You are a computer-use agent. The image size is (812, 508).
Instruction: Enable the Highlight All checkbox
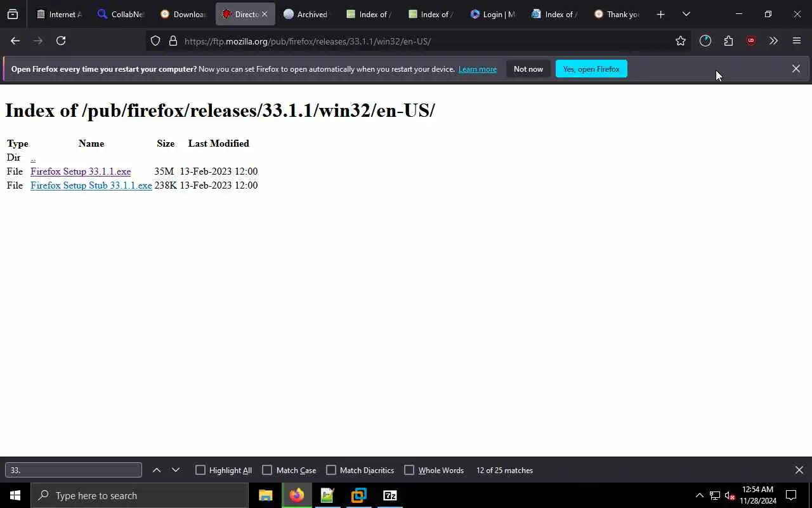coord(200,470)
